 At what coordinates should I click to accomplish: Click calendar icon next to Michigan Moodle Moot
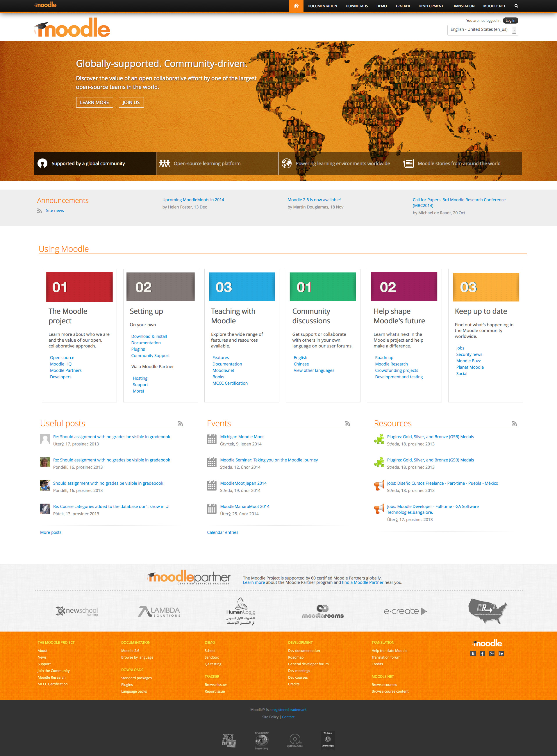tap(212, 439)
